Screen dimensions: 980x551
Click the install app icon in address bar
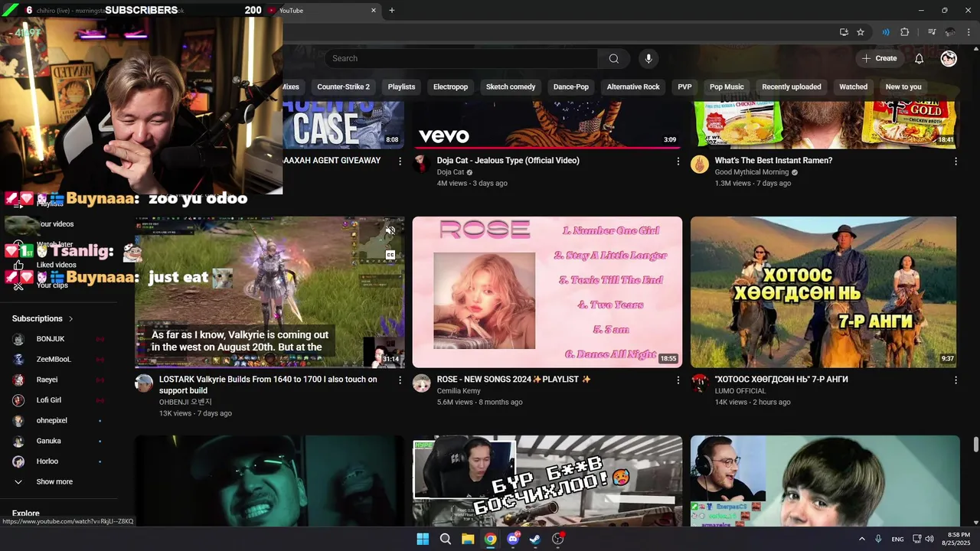(x=844, y=32)
